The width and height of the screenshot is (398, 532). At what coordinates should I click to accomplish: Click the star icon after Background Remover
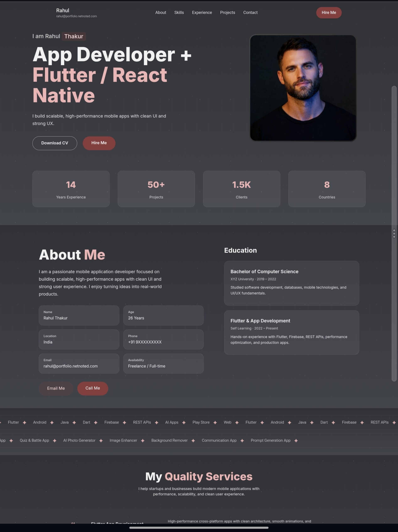point(193,441)
